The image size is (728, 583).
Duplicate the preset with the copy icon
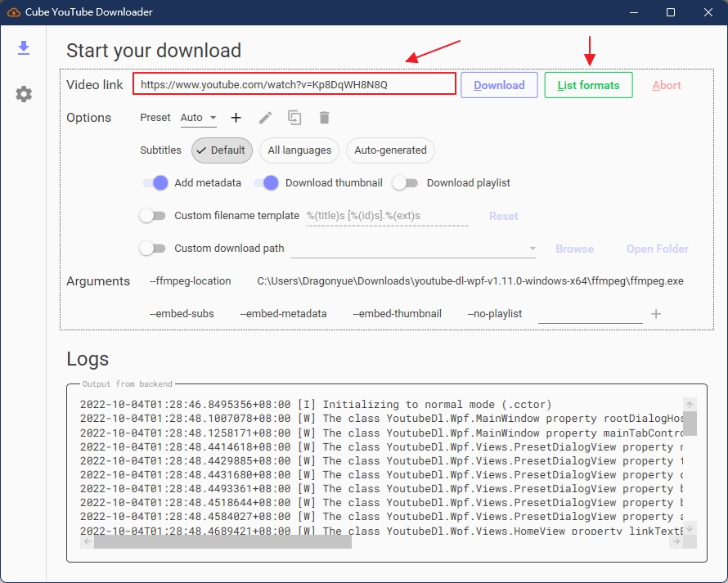[x=294, y=118]
